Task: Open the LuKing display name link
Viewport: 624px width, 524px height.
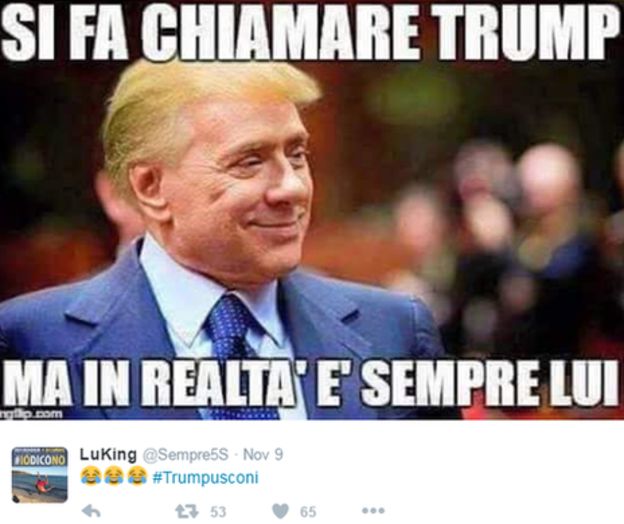Action: (x=108, y=455)
